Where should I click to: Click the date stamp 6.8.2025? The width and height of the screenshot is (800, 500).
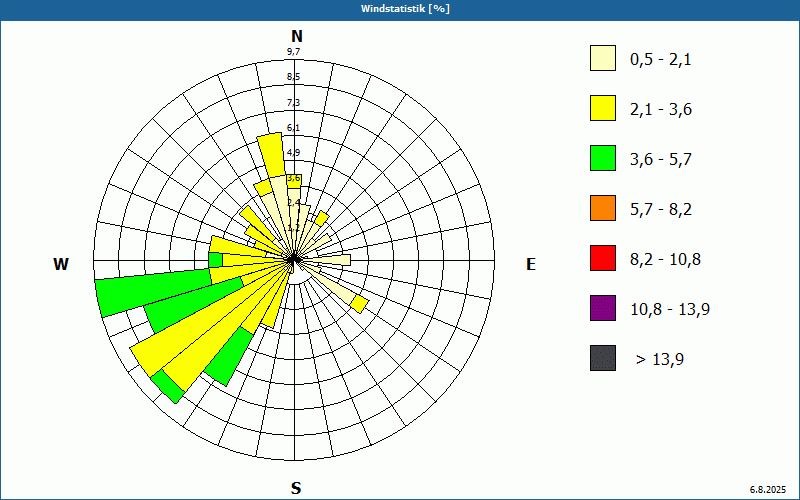point(768,490)
